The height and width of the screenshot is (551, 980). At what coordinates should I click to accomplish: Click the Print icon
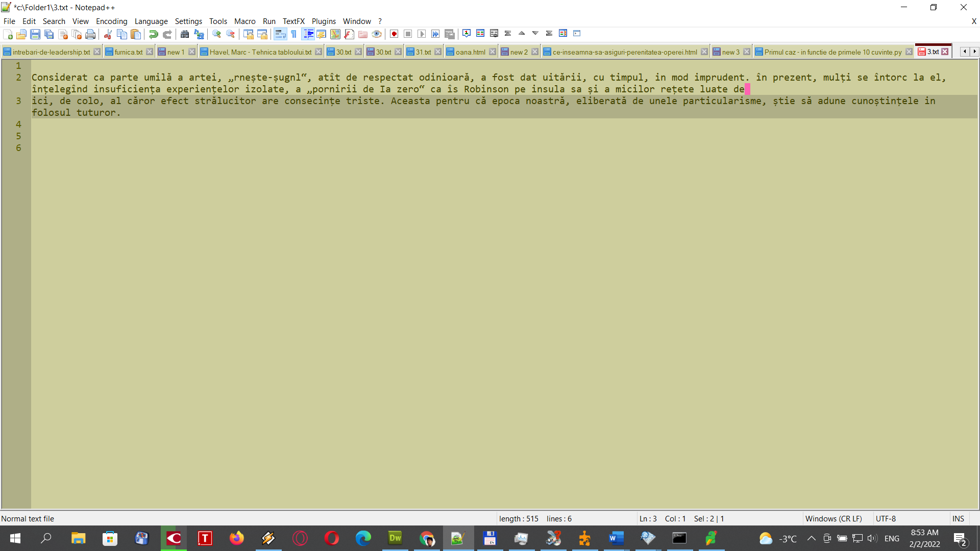point(91,34)
